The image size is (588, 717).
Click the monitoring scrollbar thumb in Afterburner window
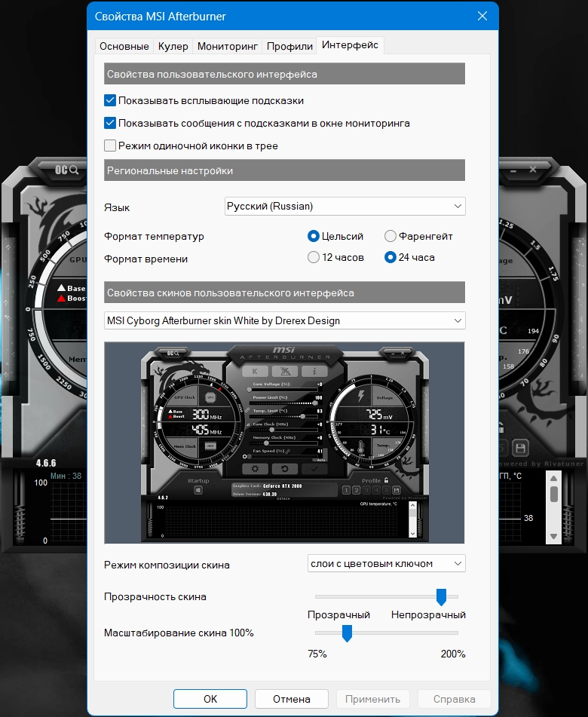tap(554, 495)
